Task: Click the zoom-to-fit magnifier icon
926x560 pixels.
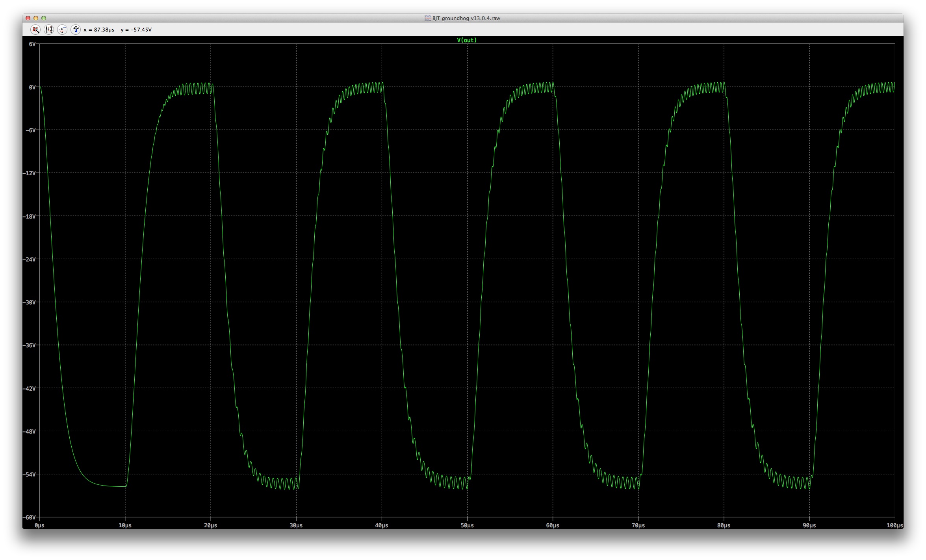Action: [35, 30]
